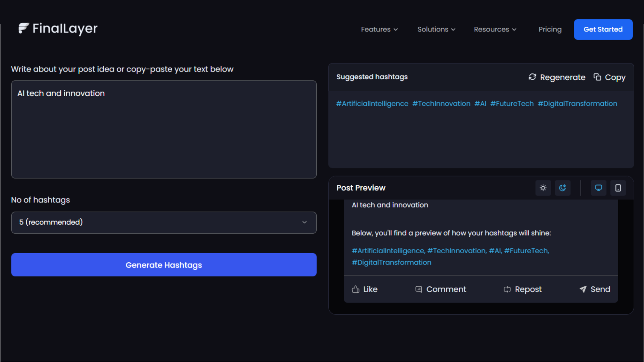This screenshot has height=362, width=644.
Task: Open the No of hashtags dropdown
Action: click(164, 222)
